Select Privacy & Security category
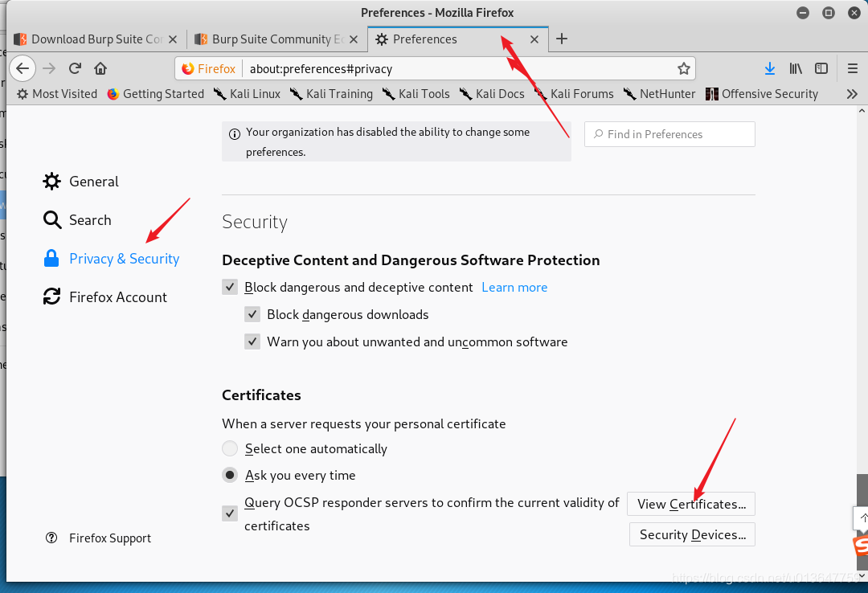868x593 pixels. click(x=111, y=259)
